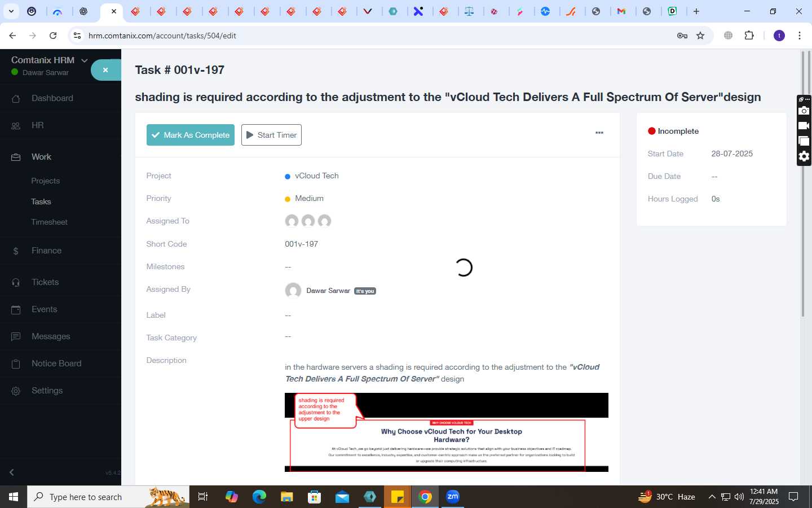Open the tab search dropdown arrow
This screenshot has height=508, width=812.
pos(11,11)
